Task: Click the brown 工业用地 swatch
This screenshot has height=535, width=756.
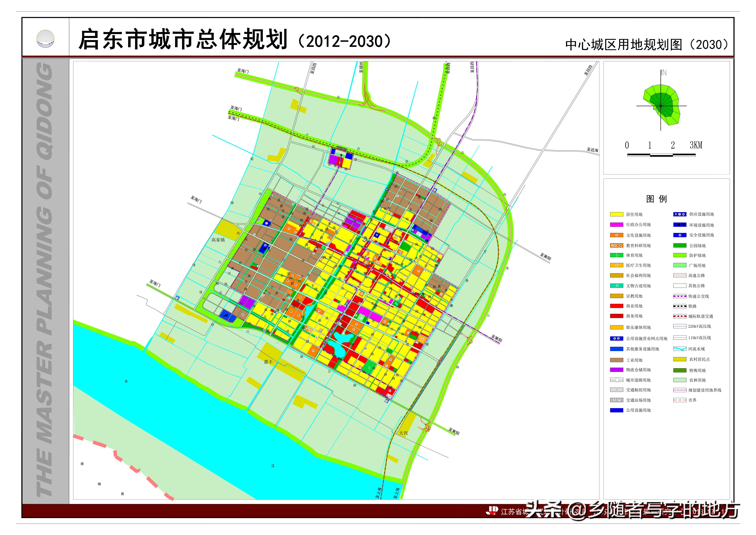Action: (x=616, y=360)
